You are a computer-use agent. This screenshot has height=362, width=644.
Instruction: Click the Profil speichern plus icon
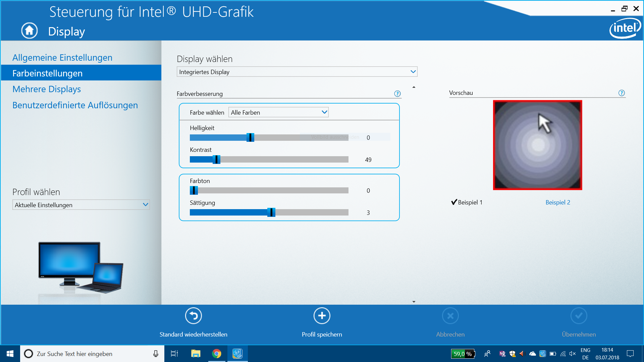pos(322,316)
